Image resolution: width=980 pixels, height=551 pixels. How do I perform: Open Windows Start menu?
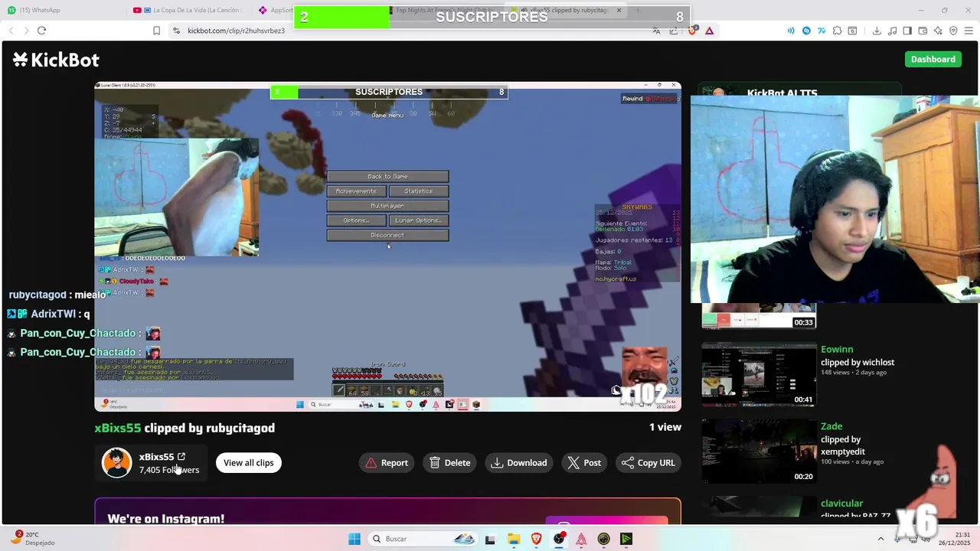click(354, 539)
